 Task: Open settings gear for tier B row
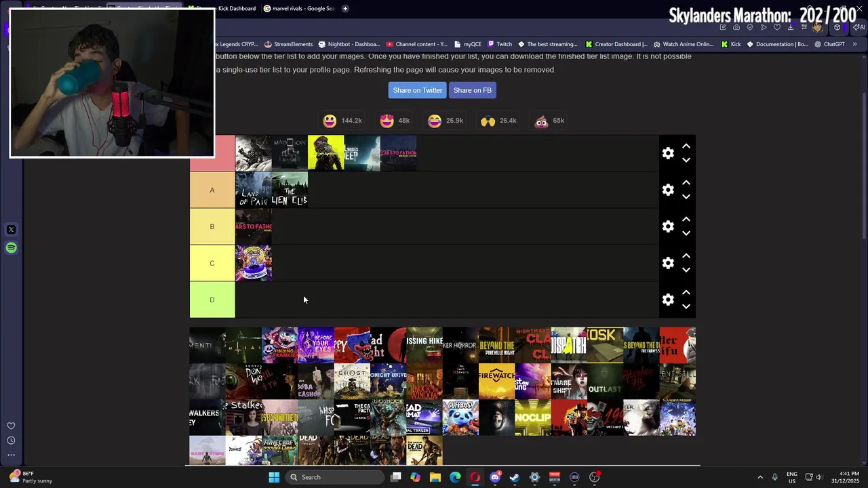668,226
